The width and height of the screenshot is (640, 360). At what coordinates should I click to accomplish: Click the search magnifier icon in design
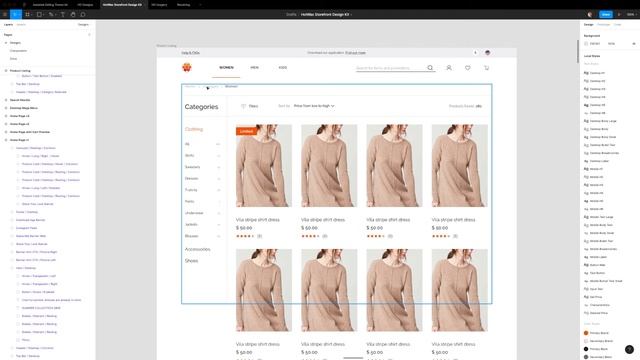point(430,68)
